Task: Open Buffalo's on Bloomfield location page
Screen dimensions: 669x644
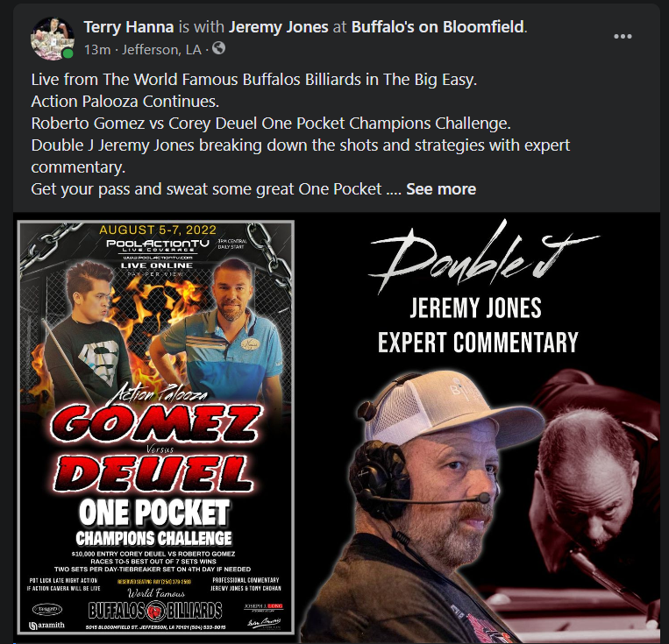Action: click(x=438, y=27)
